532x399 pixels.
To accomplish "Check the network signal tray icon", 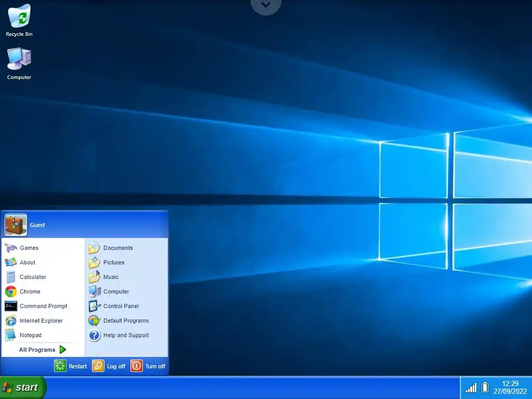I will point(471,388).
